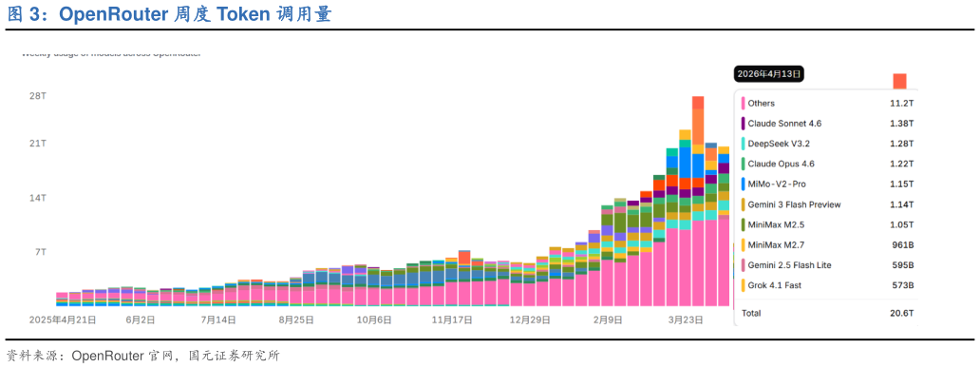Click the 1.15T value
This screenshot has width=980, height=368.
click(902, 184)
